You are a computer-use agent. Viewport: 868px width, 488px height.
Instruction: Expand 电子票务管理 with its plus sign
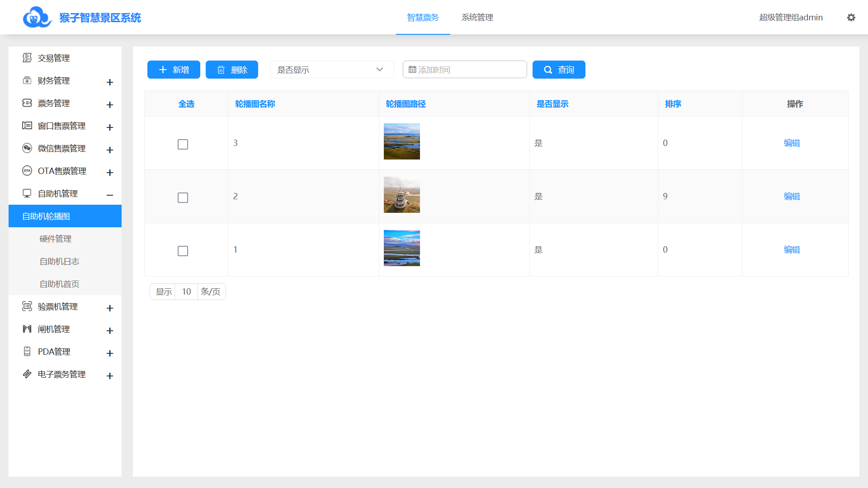coord(109,376)
